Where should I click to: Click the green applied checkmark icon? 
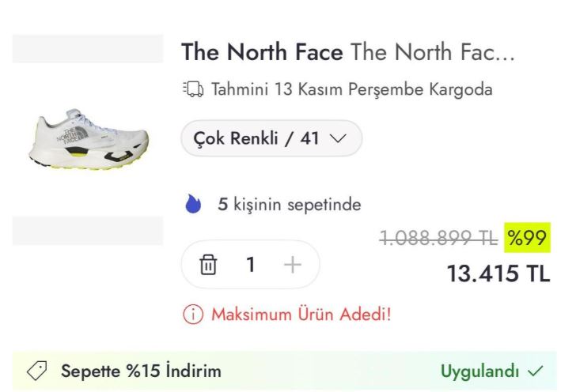pos(536,371)
